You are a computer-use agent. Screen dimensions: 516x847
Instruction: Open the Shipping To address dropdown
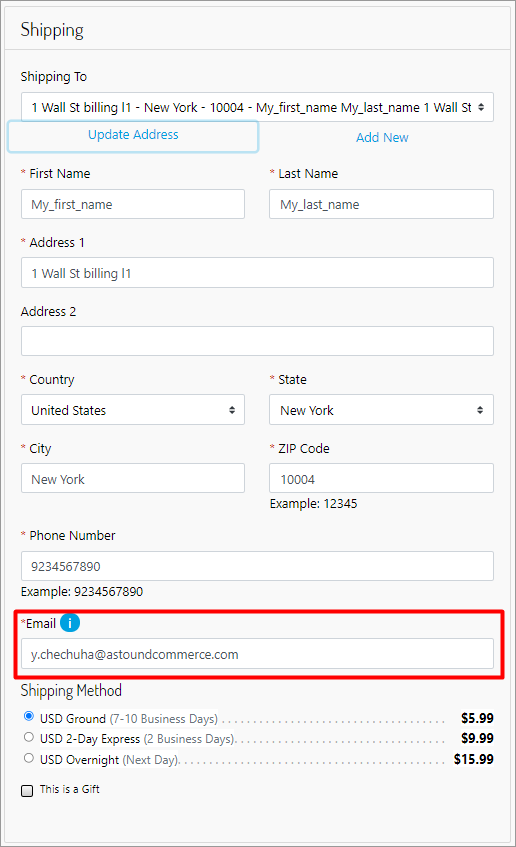point(257,107)
